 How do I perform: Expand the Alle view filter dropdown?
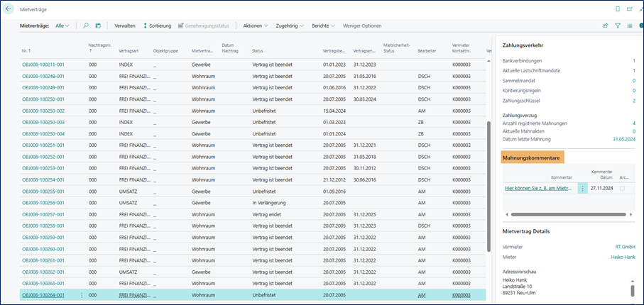pyautogui.click(x=62, y=26)
